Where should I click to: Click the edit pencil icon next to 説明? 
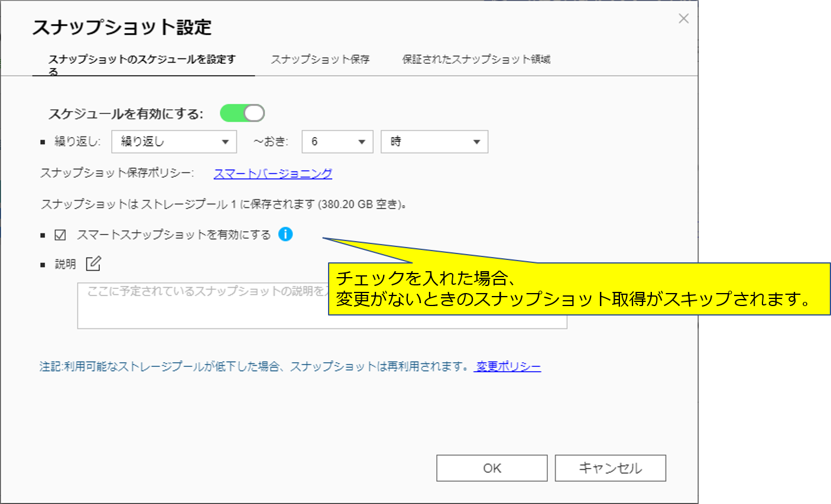pyautogui.click(x=93, y=264)
